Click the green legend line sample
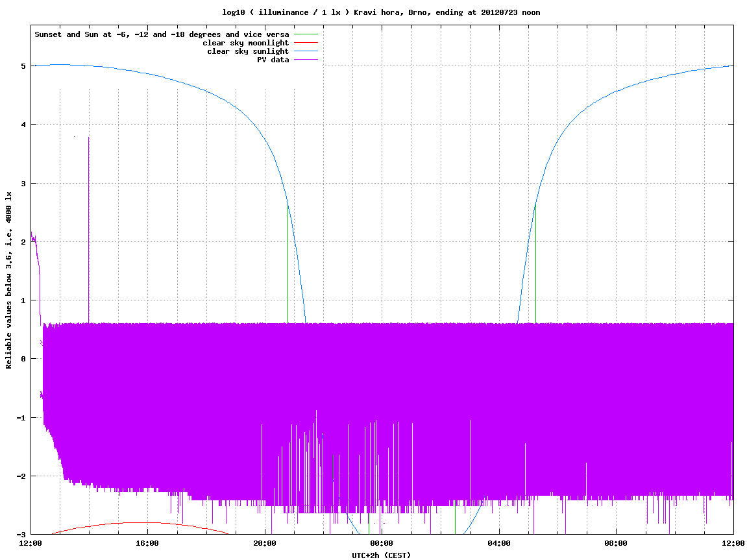 click(306, 34)
